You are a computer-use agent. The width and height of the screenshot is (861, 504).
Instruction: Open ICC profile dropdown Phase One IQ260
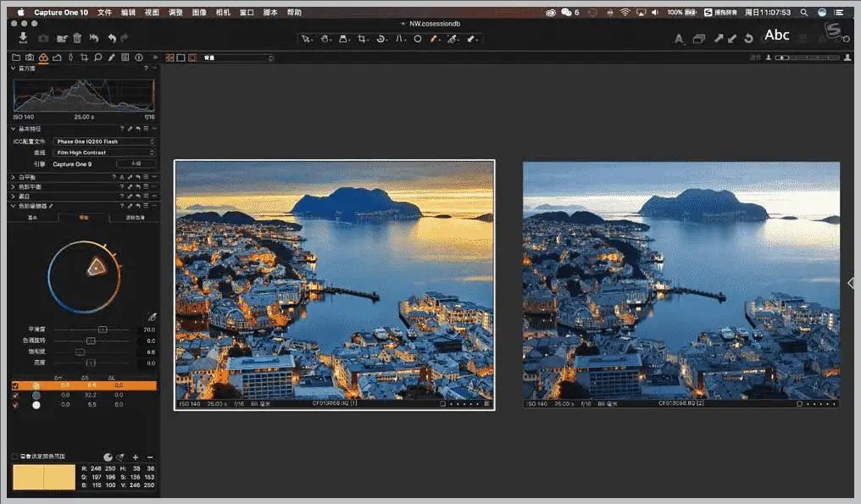[x=104, y=141]
